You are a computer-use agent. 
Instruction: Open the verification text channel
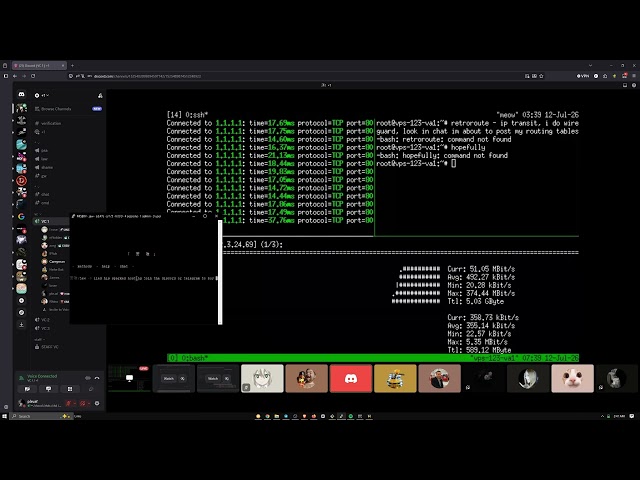48,123
